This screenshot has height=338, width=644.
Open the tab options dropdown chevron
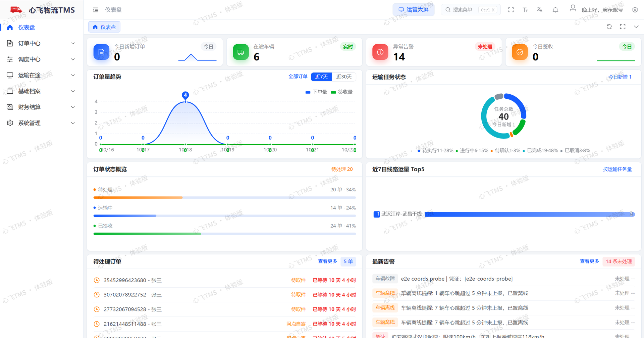pos(636,27)
